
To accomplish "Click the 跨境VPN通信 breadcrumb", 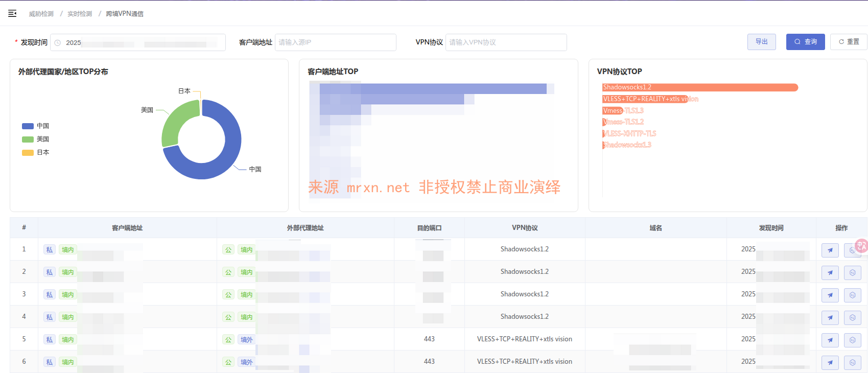I will point(125,14).
